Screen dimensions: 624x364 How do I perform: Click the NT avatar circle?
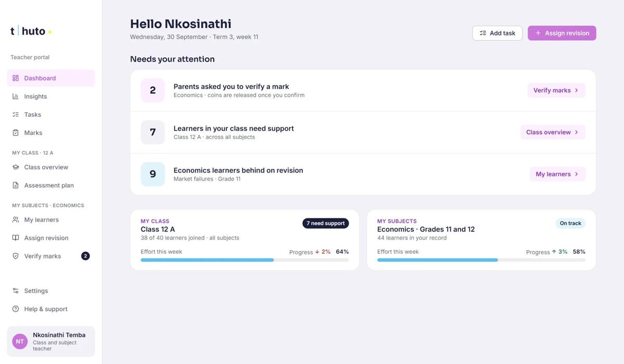tap(20, 342)
